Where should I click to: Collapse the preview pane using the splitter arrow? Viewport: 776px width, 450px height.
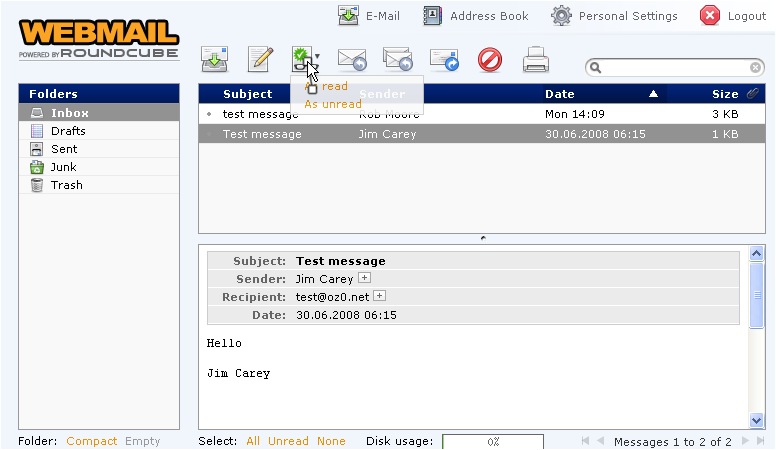(483, 238)
